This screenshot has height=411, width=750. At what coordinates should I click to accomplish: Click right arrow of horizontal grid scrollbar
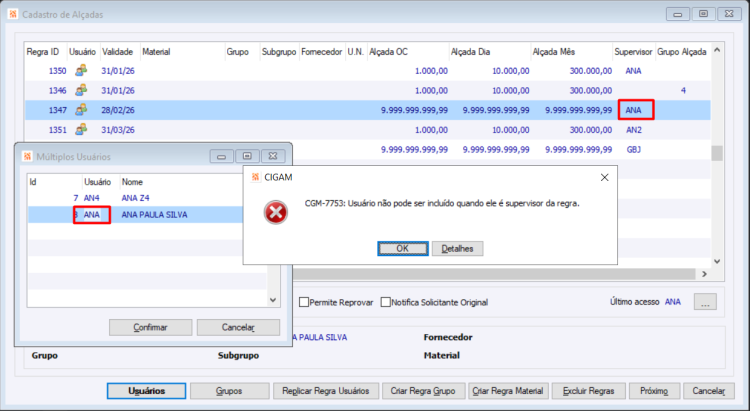pos(704,274)
